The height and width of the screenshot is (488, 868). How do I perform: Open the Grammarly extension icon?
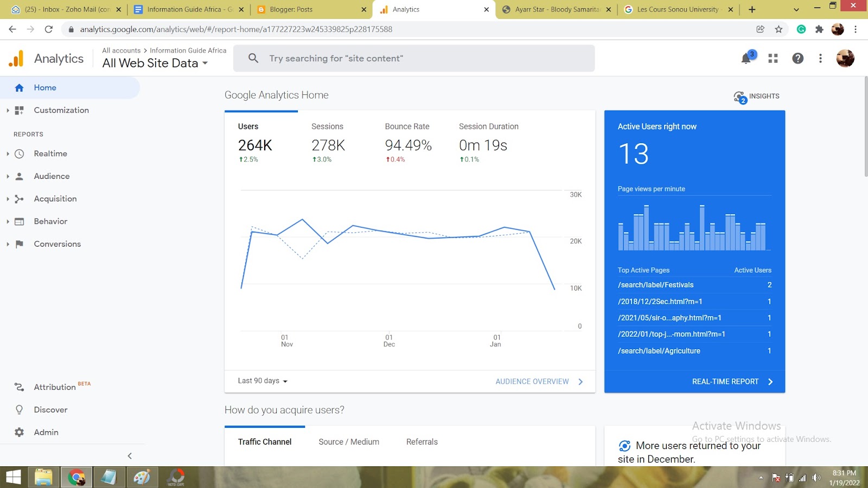tap(801, 29)
